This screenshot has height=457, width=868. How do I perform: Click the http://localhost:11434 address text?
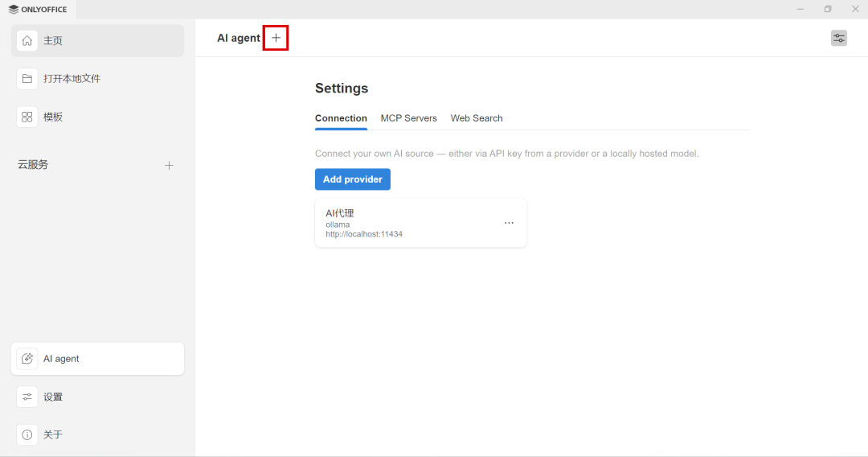[364, 234]
